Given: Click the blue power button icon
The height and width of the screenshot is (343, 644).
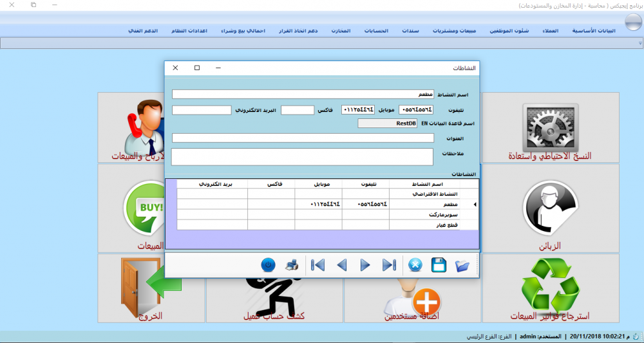Looking at the screenshot, I should tap(268, 265).
